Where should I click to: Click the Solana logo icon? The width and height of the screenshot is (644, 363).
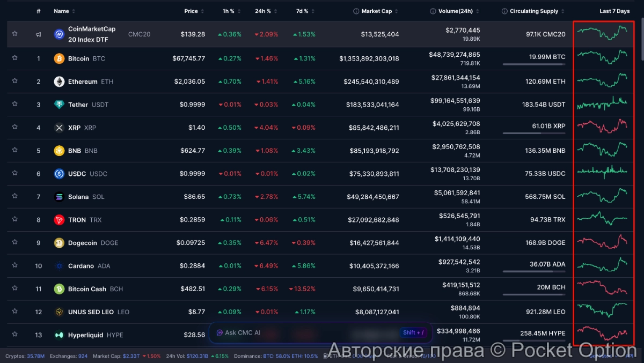pos(59,197)
